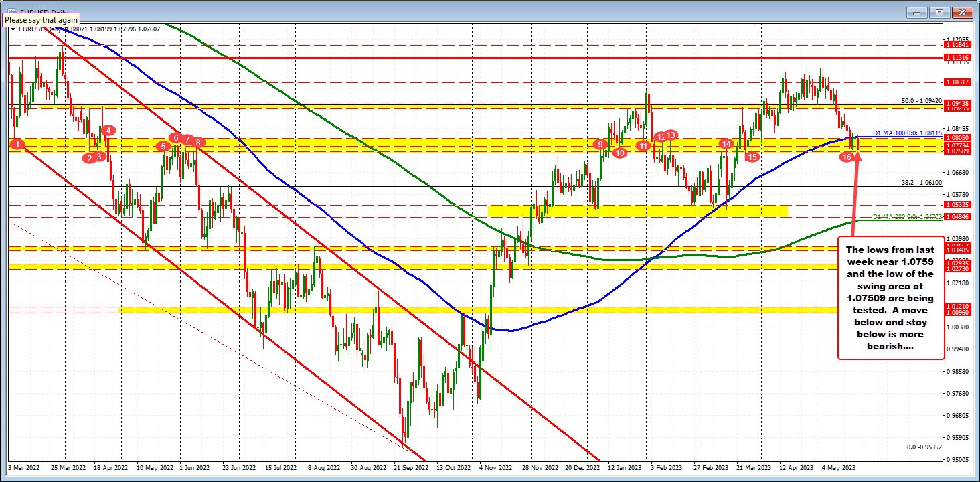
Task: Select marker 8 in the June 2022 swing area
Action: click(x=199, y=143)
